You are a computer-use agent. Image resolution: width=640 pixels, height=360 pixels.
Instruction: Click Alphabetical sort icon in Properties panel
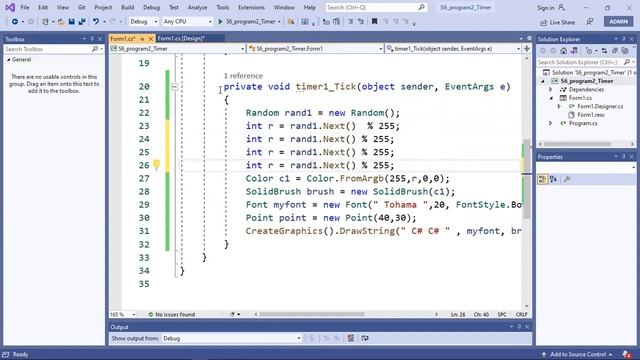(x=553, y=179)
